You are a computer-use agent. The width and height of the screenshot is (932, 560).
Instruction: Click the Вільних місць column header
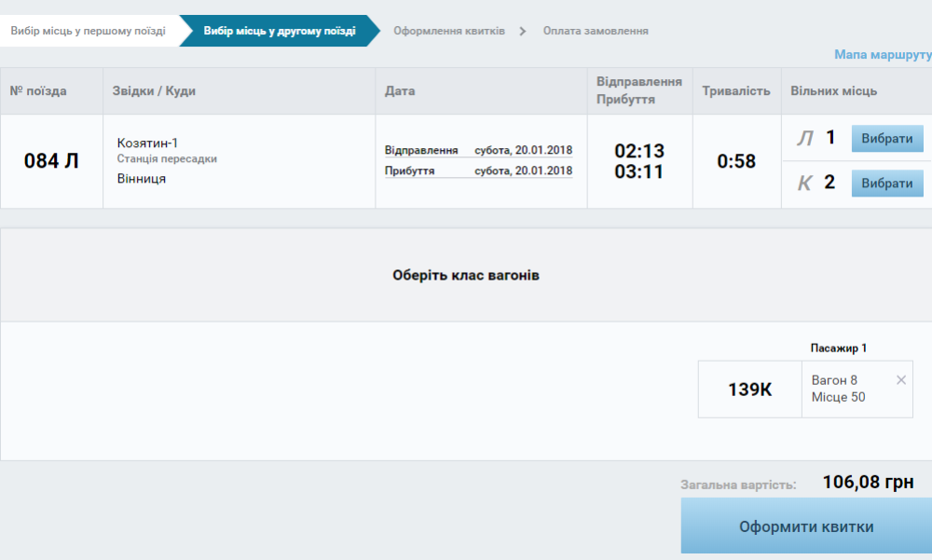(833, 91)
